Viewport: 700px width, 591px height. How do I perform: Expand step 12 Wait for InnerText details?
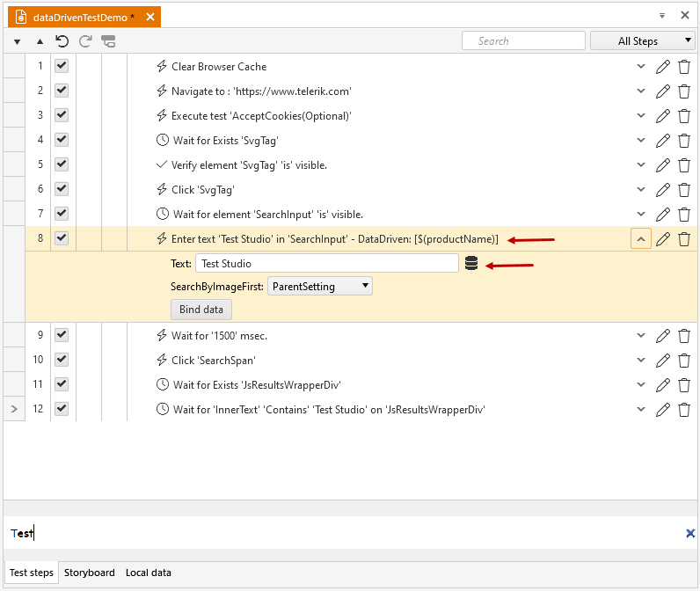641,409
